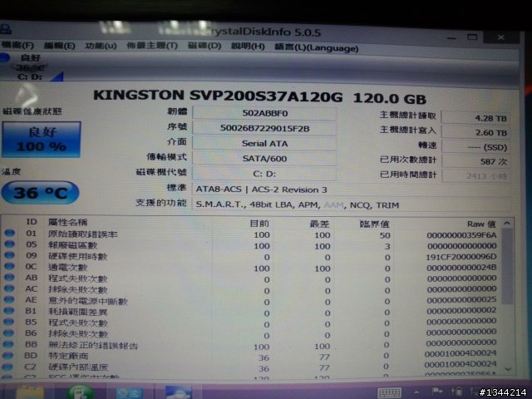Click the power on count value 587 次

point(476,162)
